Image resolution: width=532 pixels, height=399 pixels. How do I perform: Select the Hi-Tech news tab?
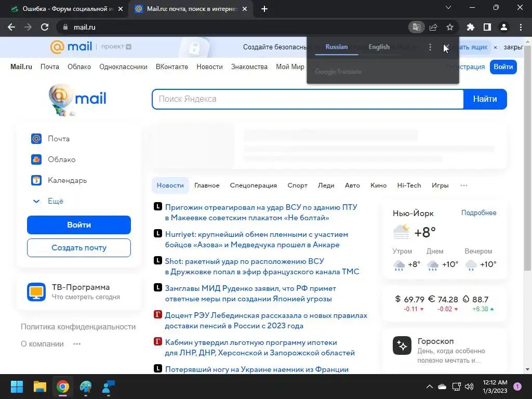click(409, 185)
